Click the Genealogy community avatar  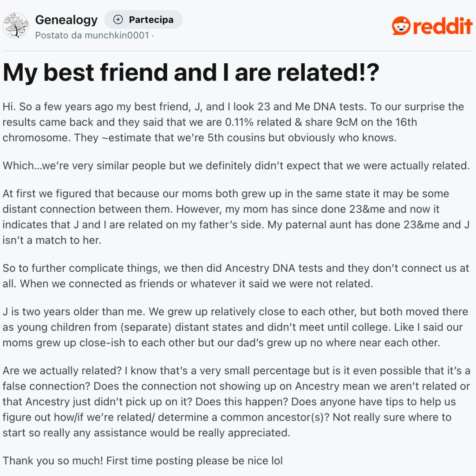tap(16, 26)
